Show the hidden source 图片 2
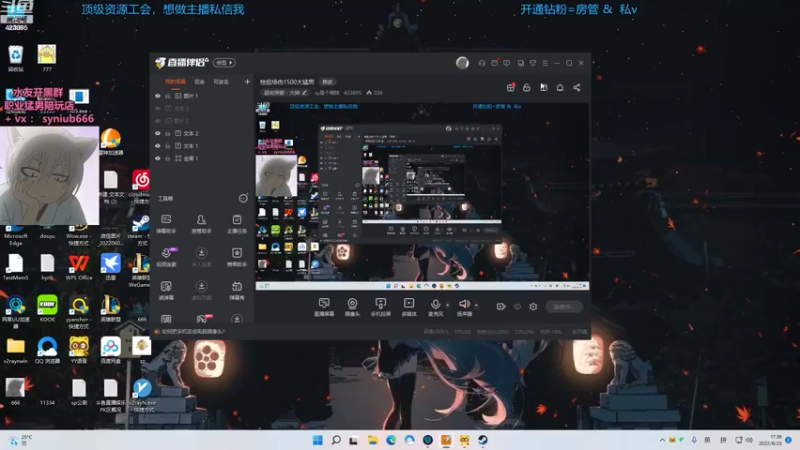Screen dimensions: 800x450 158,121
